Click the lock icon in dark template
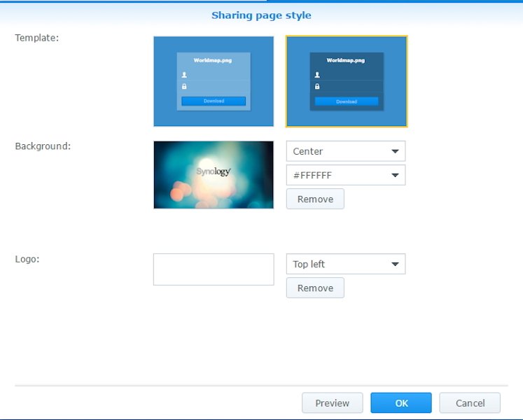This screenshot has width=523, height=420. [317, 86]
